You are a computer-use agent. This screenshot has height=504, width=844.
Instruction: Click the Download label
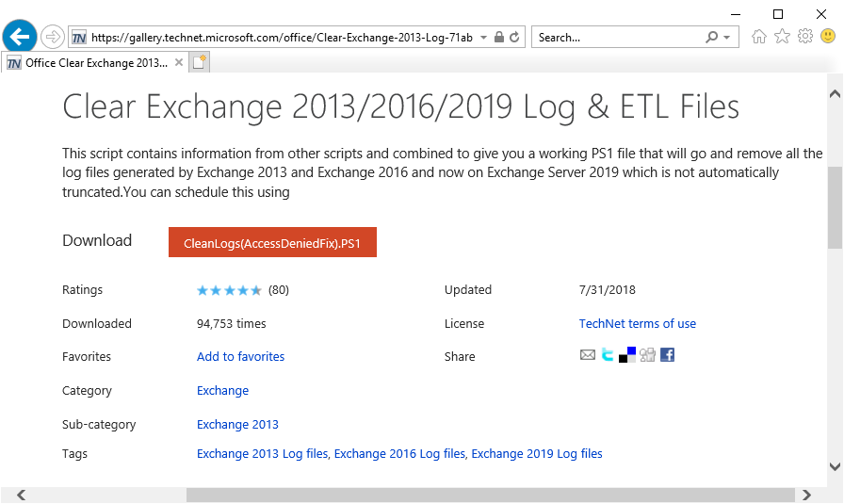pos(97,240)
